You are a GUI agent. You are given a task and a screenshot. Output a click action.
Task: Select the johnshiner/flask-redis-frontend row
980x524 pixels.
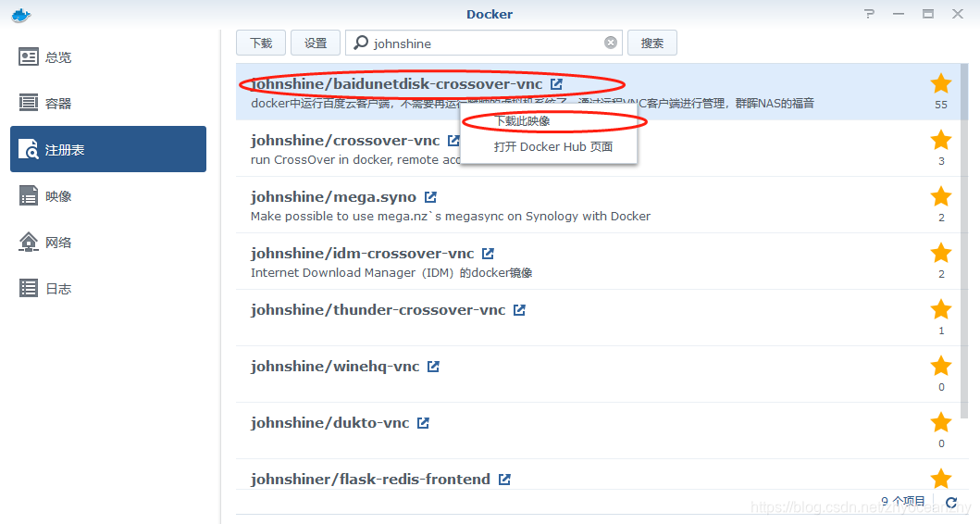click(x=598, y=475)
